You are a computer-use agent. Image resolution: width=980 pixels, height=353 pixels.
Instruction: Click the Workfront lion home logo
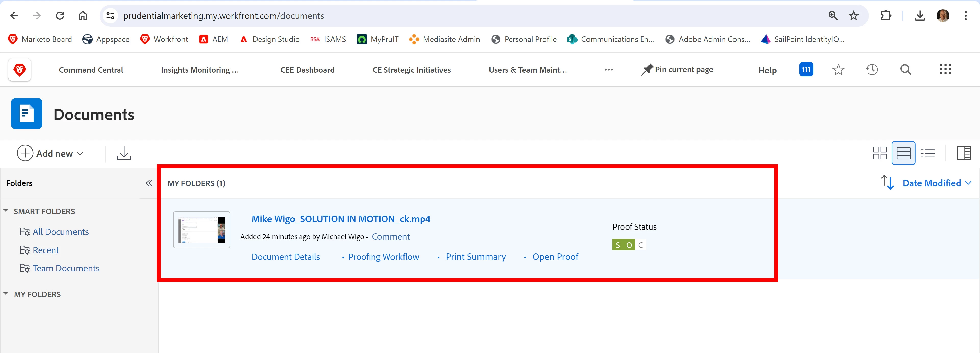tap(19, 70)
